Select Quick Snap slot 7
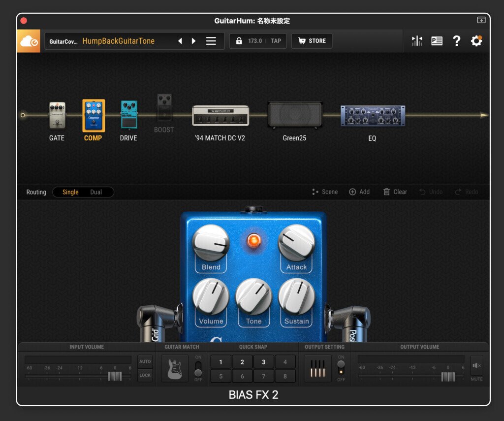504x421 pixels. click(x=264, y=376)
